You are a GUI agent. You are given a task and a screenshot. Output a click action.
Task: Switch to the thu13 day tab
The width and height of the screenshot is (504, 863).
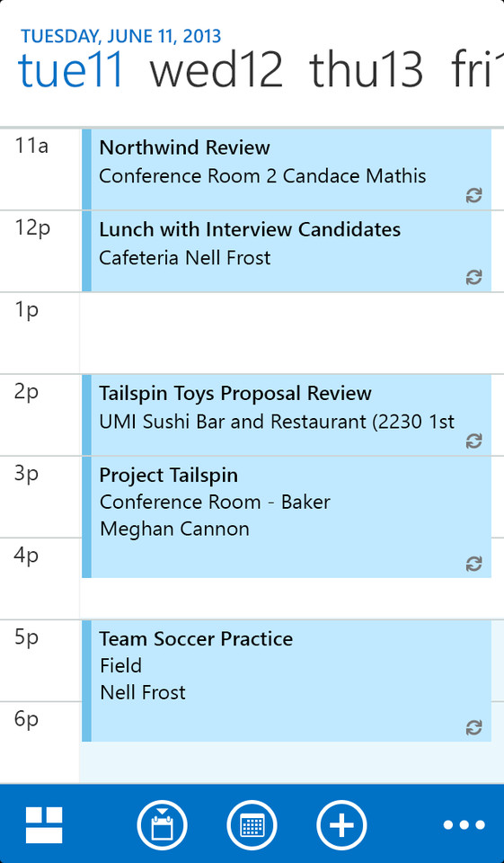(x=366, y=70)
